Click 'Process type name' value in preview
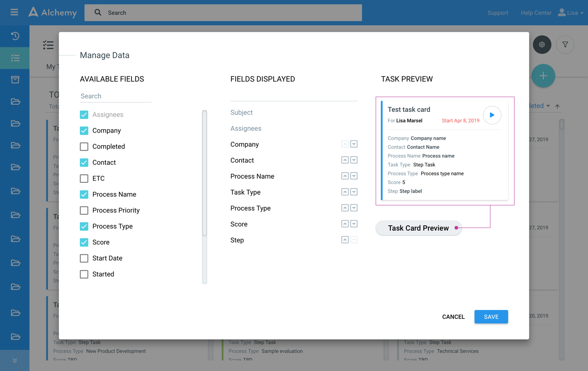 pos(442,173)
